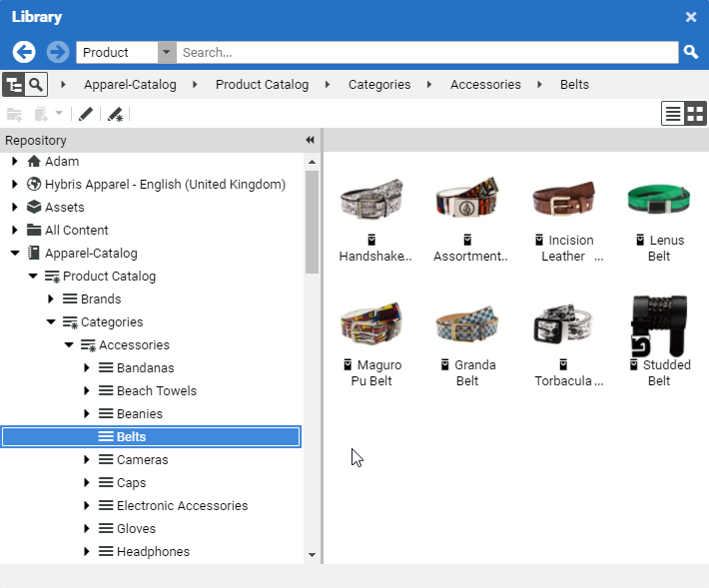Click the search magnifier button
This screenshot has width=709, height=588.
point(690,52)
